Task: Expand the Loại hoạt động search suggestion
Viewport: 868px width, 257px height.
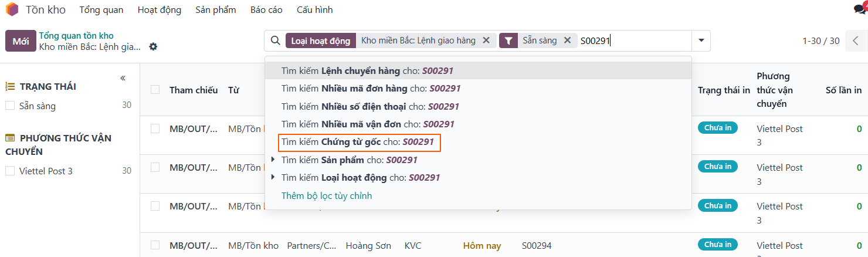Action: (x=273, y=177)
